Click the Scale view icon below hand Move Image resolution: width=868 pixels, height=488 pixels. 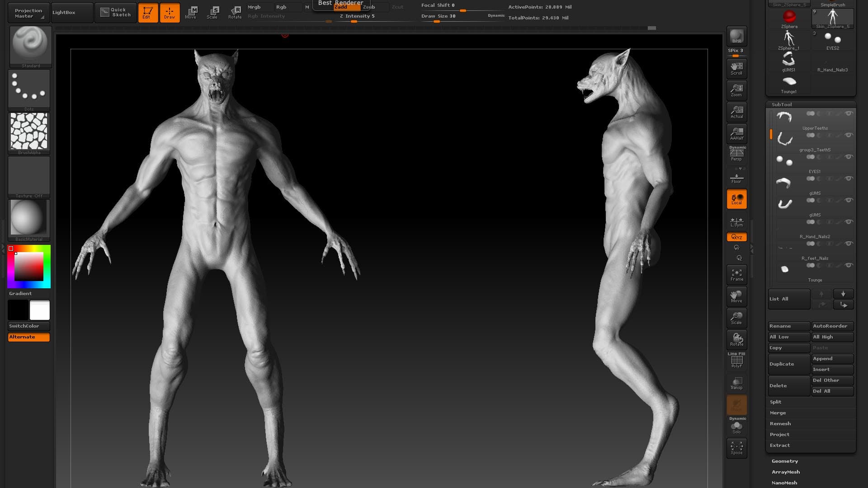tap(736, 318)
